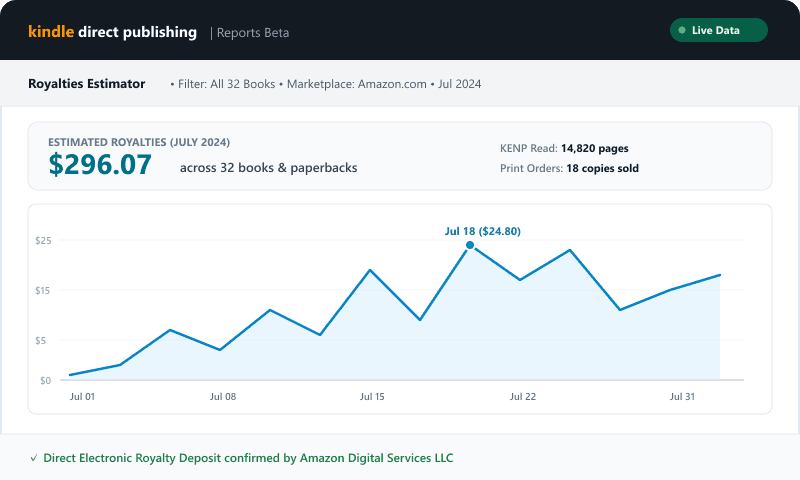Viewport: 800px width, 480px height.
Task: Click the Print Orders 18 copies sold stat
Action: pyautogui.click(x=569, y=168)
